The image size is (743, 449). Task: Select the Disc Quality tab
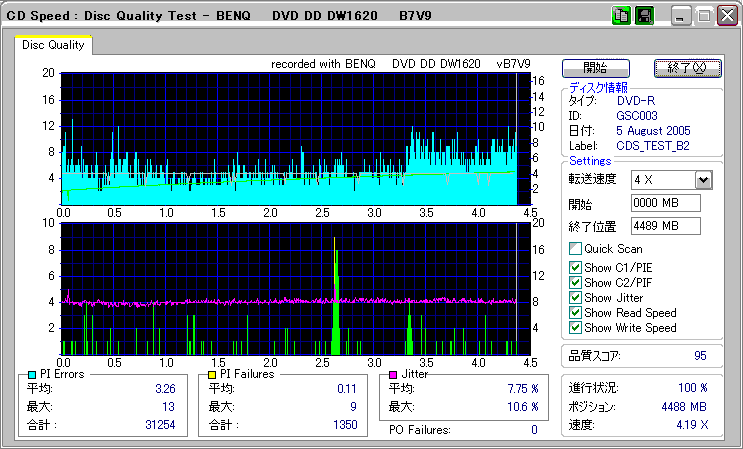[53, 45]
